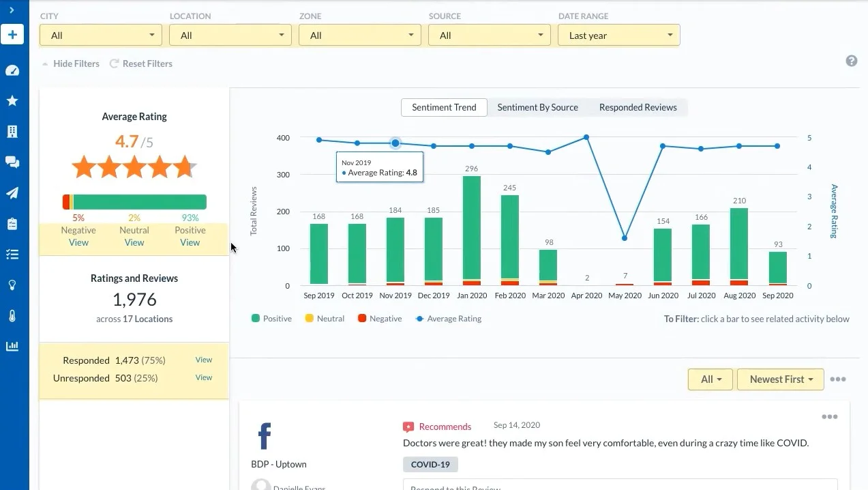The width and height of the screenshot is (868, 490).
Task: Click the 17 Locations text
Action: pyautogui.click(x=148, y=319)
